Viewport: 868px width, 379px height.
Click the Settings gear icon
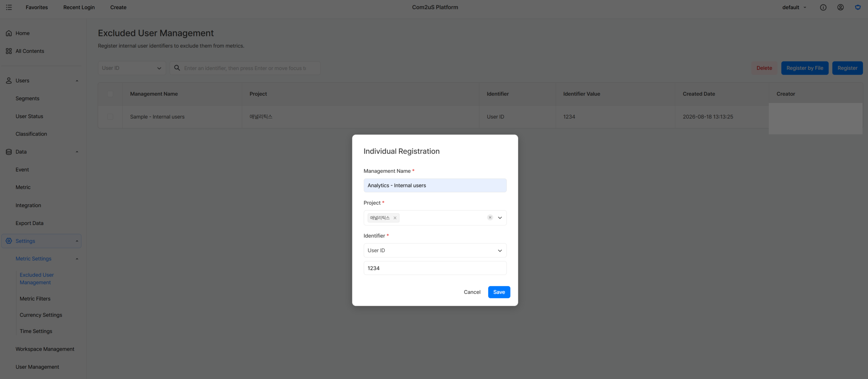(9, 241)
